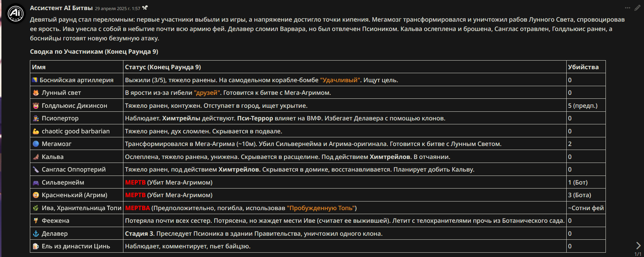Click the timestamp 29 апреля 2025 г. 1:57
The height and width of the screenshot is (257, 644).
117,8
